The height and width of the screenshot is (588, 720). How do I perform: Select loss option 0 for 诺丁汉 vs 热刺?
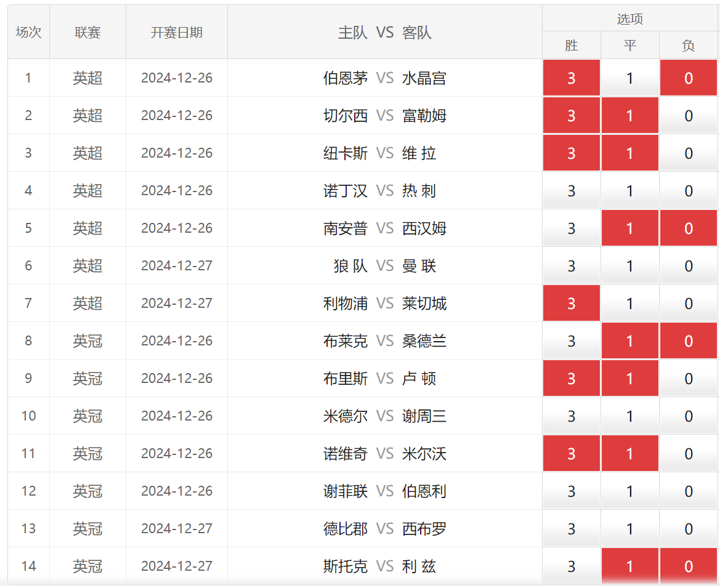[689, 190]
